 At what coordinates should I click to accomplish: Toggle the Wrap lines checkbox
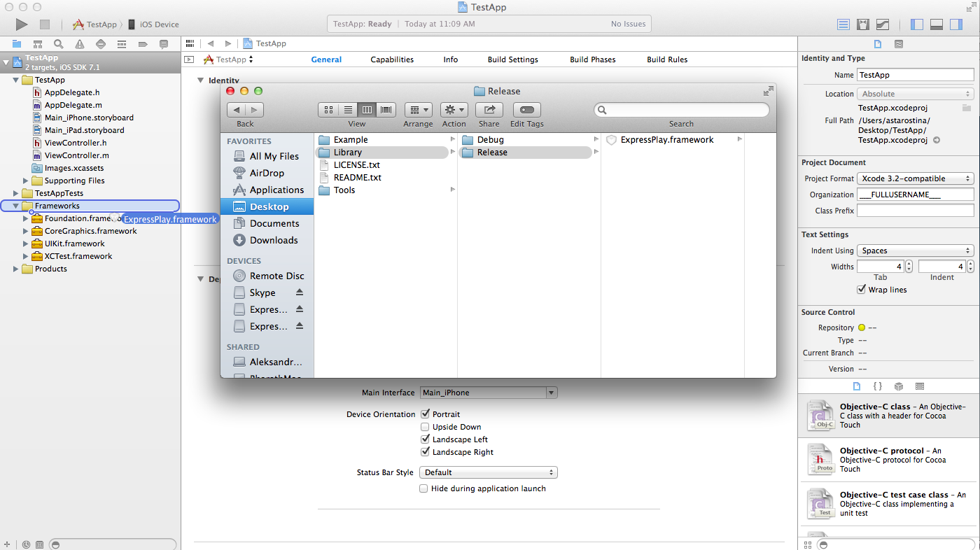tap(862, 290)
